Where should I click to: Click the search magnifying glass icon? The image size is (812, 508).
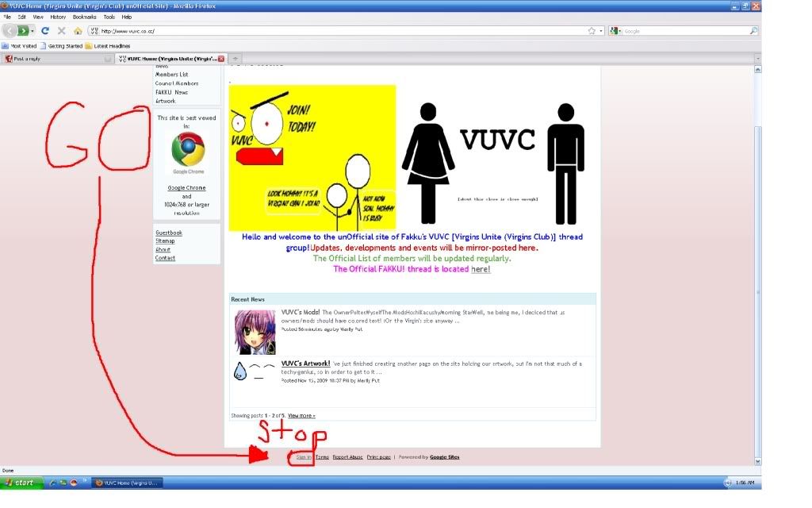753,31
